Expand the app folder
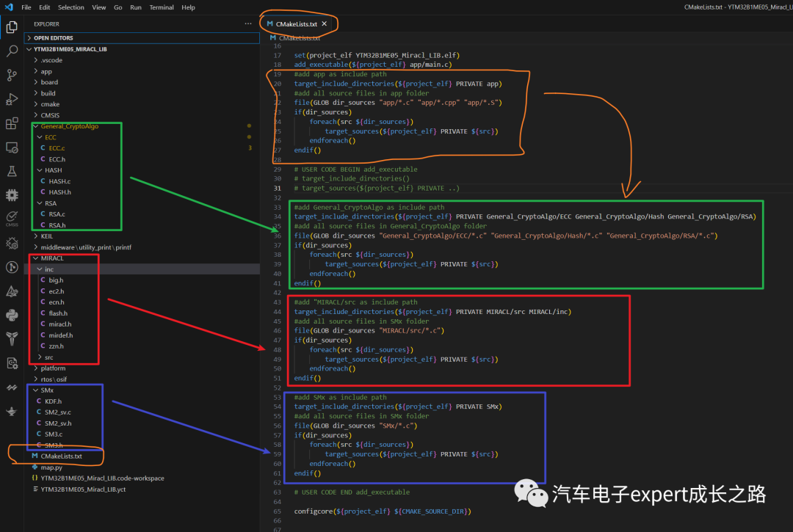Screen dimensions: 793x532 point(142,71)
